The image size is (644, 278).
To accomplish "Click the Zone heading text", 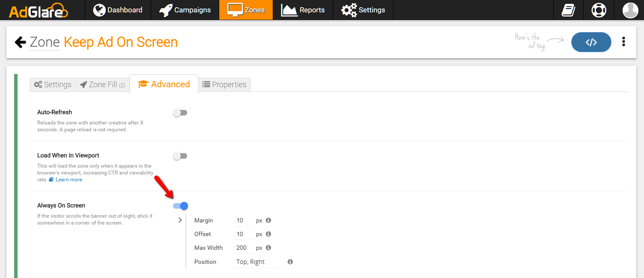I will tap(45, 42).
